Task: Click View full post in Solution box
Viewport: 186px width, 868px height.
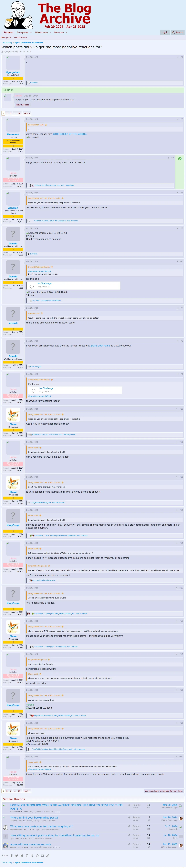Action: [22, 105]
